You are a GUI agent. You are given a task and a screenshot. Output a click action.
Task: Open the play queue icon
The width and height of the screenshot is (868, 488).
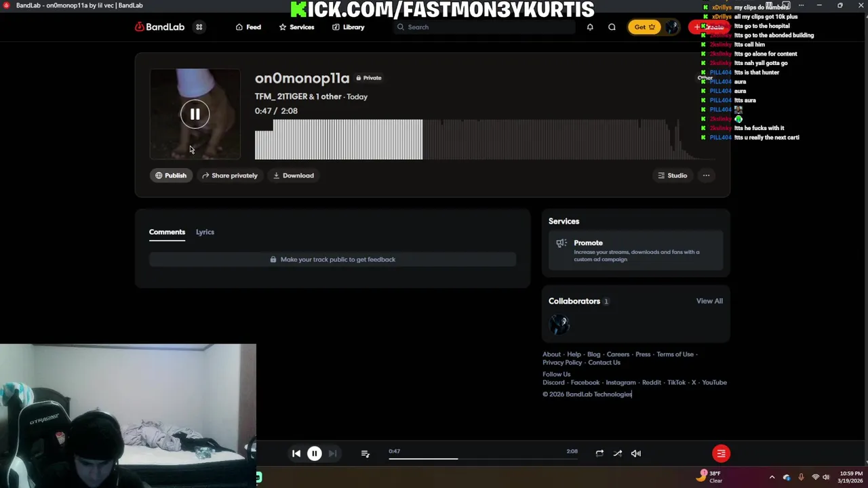click(366, 453)
